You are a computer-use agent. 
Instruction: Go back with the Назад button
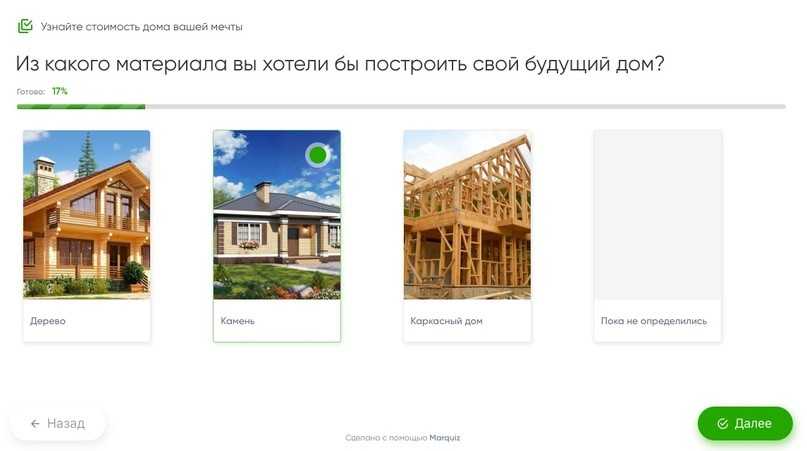(58, 423)
